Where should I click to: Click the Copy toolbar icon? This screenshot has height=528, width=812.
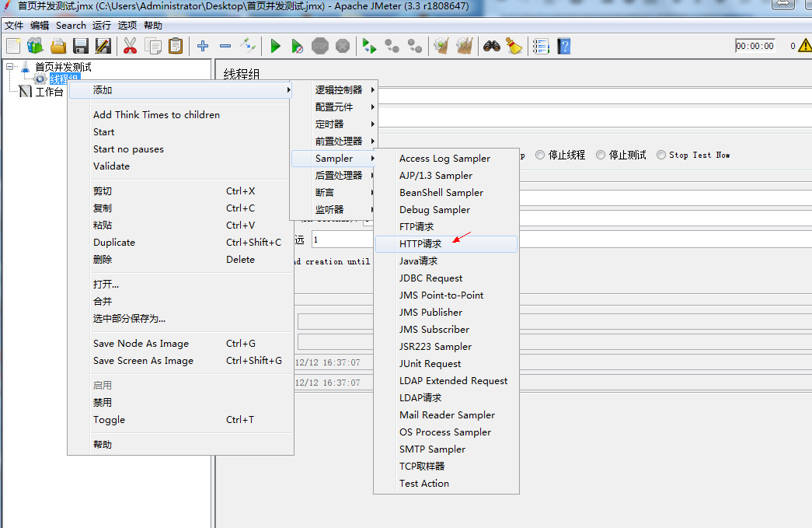153,46
